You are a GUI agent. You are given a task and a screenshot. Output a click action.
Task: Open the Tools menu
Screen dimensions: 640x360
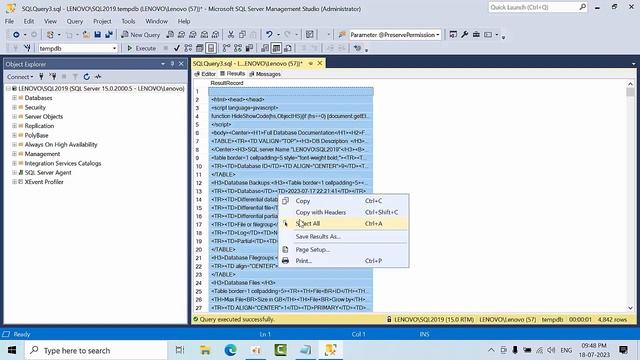[128, 21]
